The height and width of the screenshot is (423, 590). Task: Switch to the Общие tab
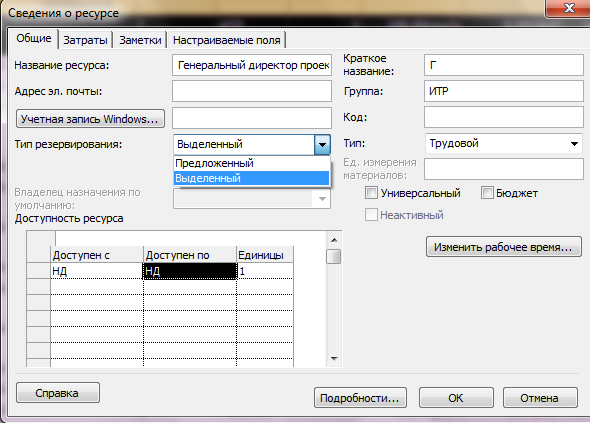tap(34, 38)
